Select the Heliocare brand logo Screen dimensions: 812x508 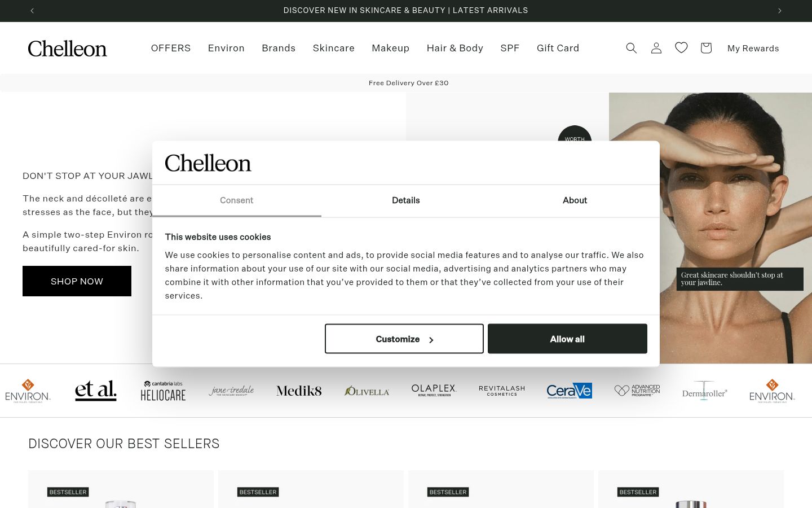pos(163,391)
